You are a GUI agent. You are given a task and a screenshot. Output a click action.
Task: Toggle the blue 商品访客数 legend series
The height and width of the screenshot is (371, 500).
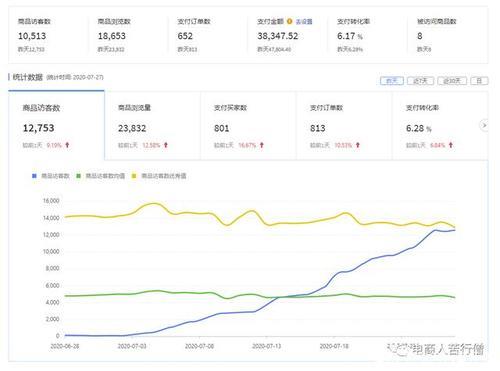pos(51,176)
